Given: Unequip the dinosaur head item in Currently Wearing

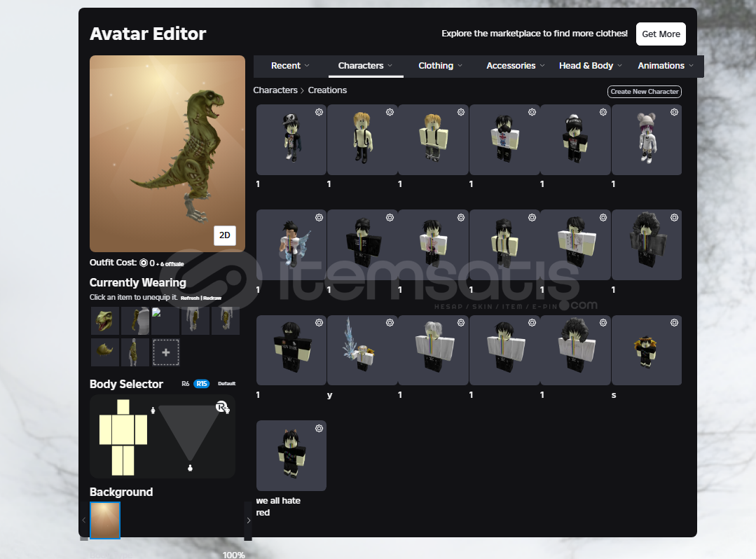Looking at the screenshot, I should click(105, 320).
